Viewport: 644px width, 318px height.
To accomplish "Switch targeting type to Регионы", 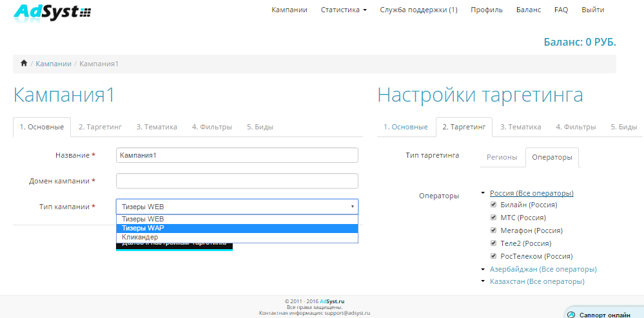I will tap(502, 157).
